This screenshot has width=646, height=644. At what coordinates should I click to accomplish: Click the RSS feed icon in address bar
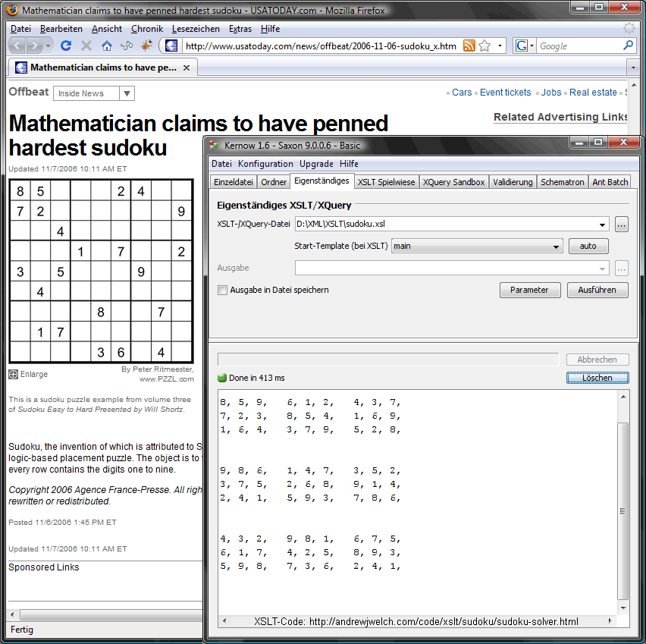pyautogui.click(x=469, y=46)
